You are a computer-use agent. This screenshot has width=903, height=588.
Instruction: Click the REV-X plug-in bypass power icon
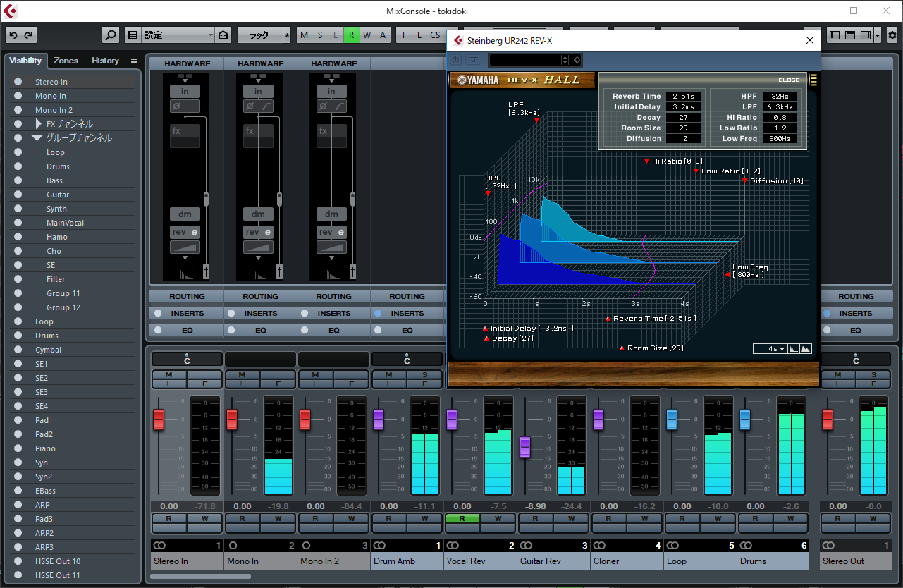pos(455,61)
